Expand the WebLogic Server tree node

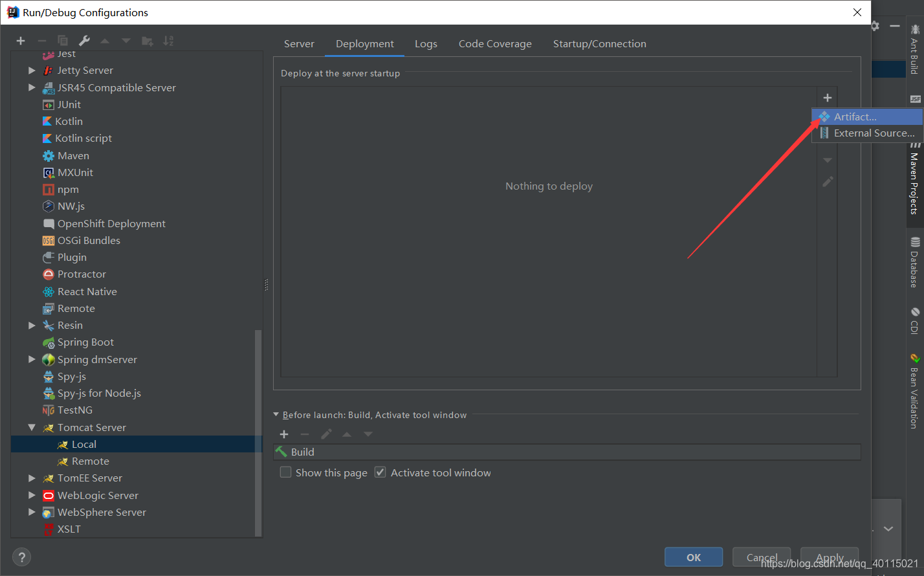[x=32, y=495]
